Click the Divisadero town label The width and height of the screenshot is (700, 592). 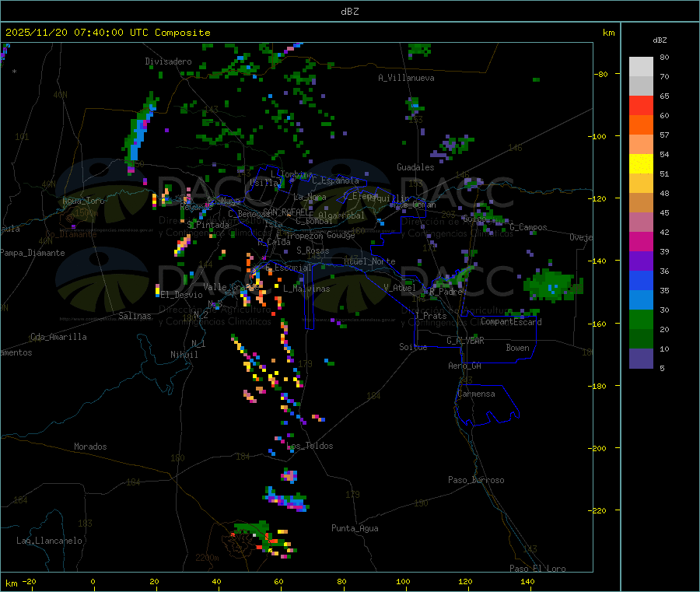[x=168, y=61]
